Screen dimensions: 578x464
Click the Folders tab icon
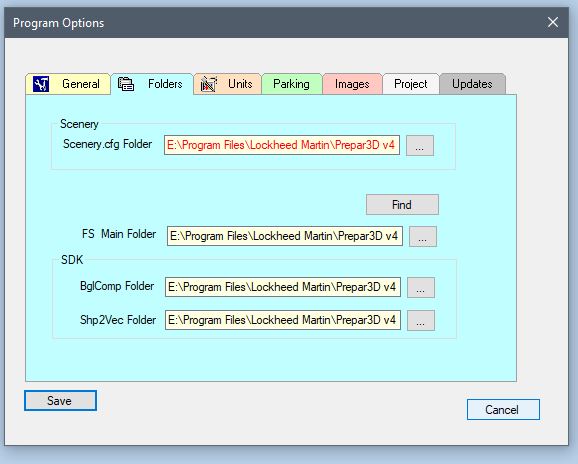[126, 84]
